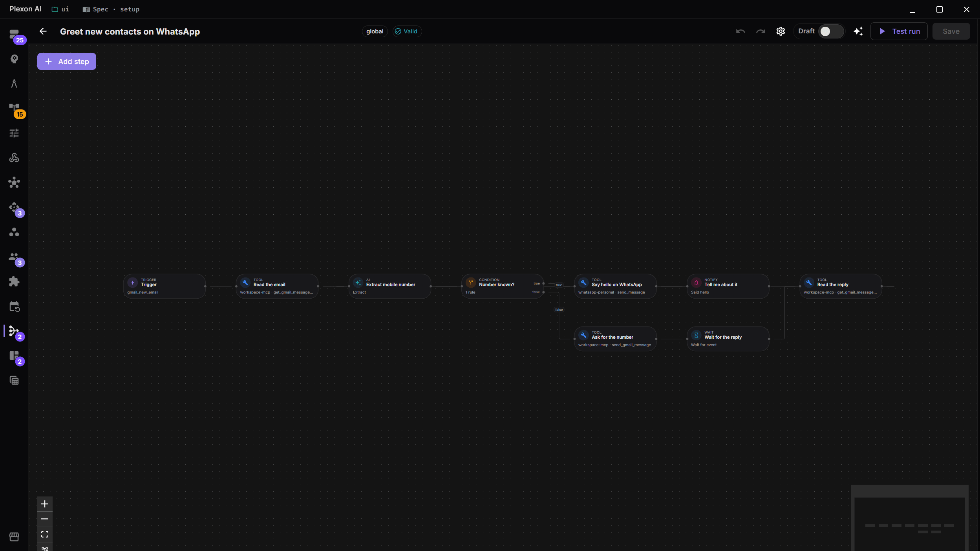
Task: Select the Trigger node
Action: [x=165, y=286]
